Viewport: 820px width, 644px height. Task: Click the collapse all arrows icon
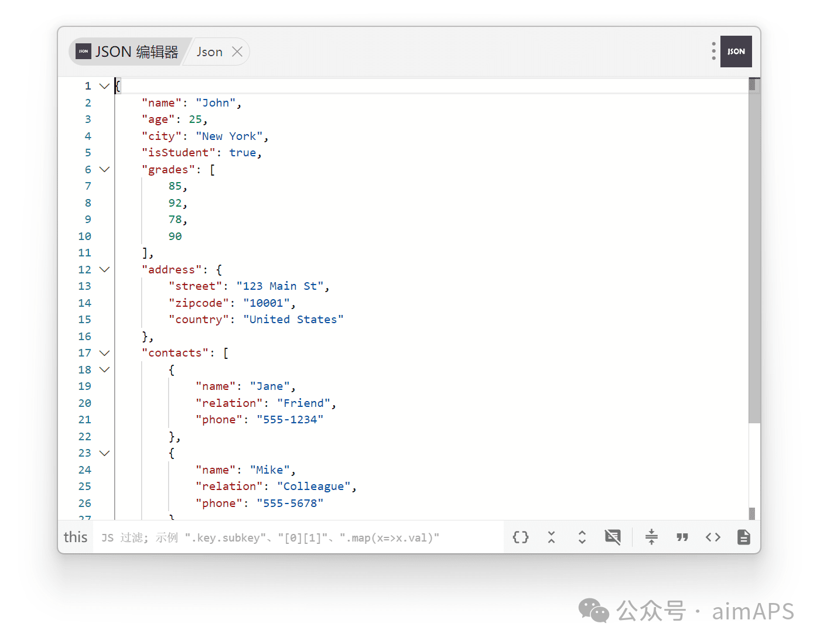[x=551, y=537]
